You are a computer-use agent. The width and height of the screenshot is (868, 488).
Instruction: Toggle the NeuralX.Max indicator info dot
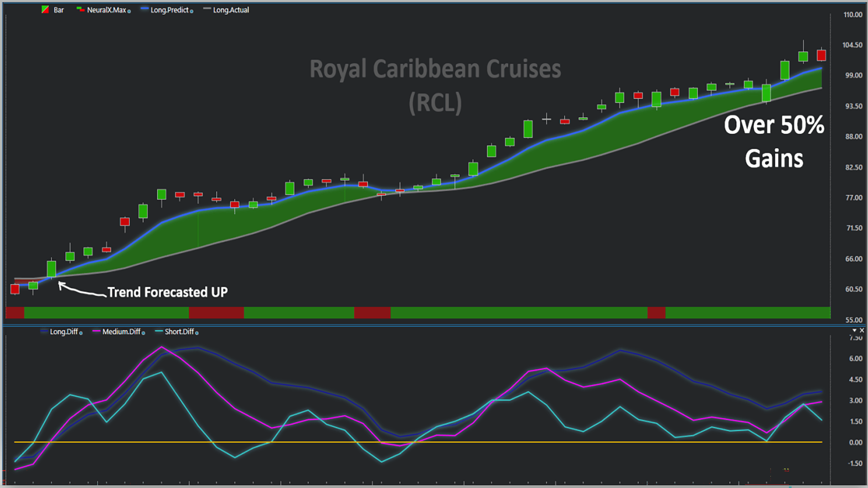pyautogui.click(x=129, y=11)
